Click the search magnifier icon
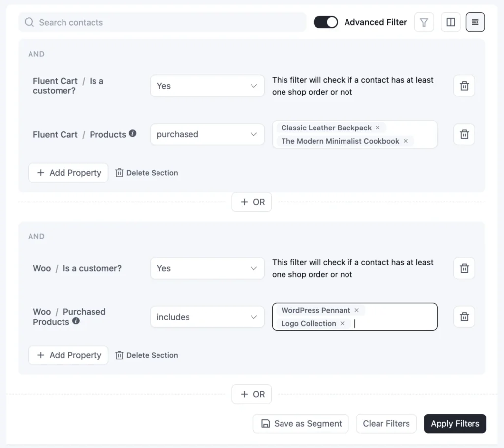The image size is (504, 448). 29,22
